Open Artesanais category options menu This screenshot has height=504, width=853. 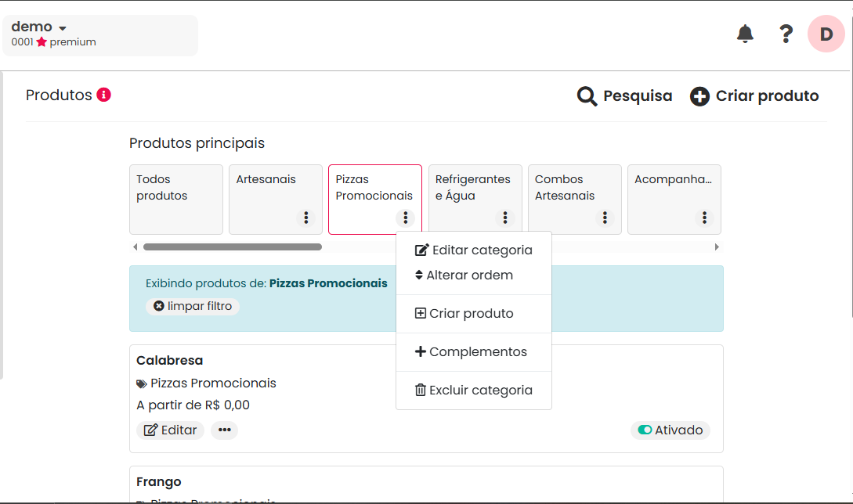pyautogui.click(x=306, y=218)
